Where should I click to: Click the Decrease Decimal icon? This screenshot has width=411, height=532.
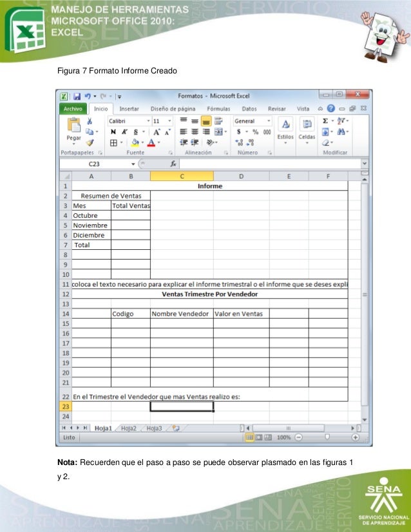pos(251,142)
